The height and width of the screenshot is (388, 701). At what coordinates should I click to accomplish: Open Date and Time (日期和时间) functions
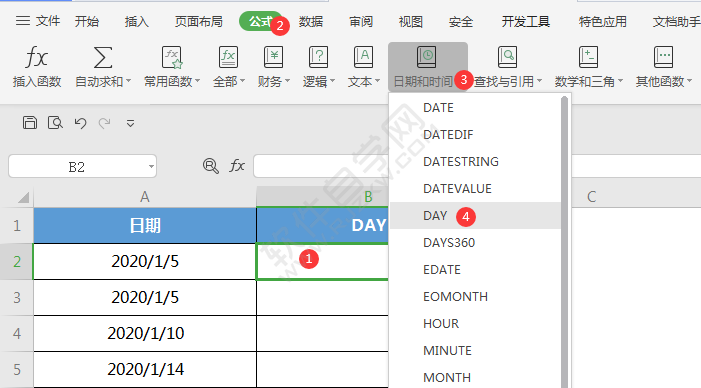428,67
